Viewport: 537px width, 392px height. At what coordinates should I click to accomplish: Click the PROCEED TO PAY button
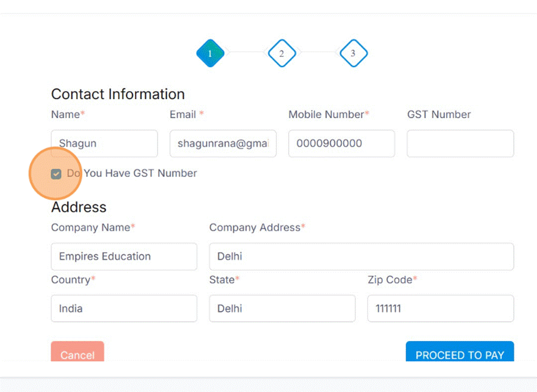460,353
